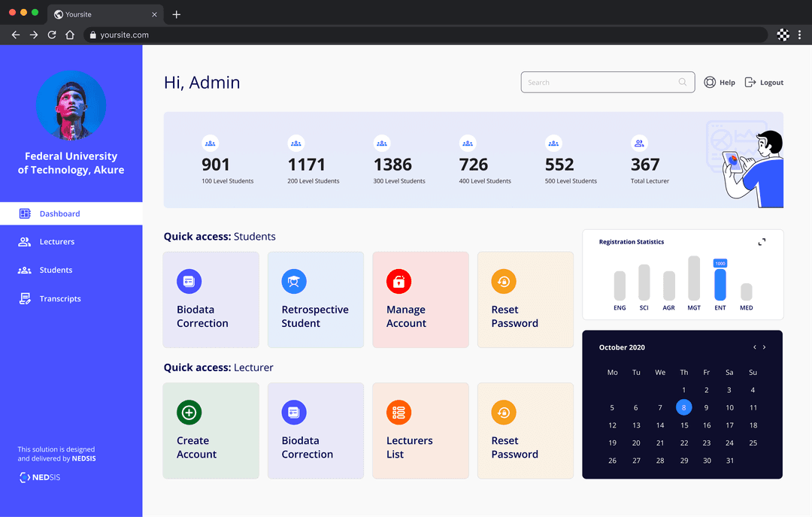Open the Students sidebar menu
Screen dimensions: 812x517
[56, 270]
